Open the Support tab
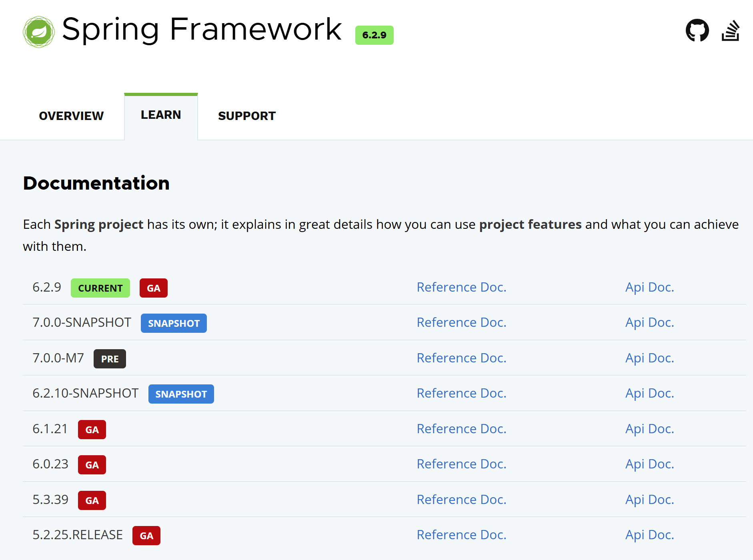Viewport: 753px width, 560px height. [x=247, y=116]
